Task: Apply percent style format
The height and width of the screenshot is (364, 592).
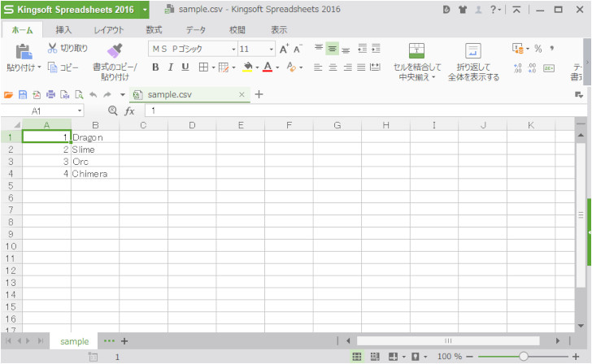Action: pyautogui.click(x=538, y=49)
